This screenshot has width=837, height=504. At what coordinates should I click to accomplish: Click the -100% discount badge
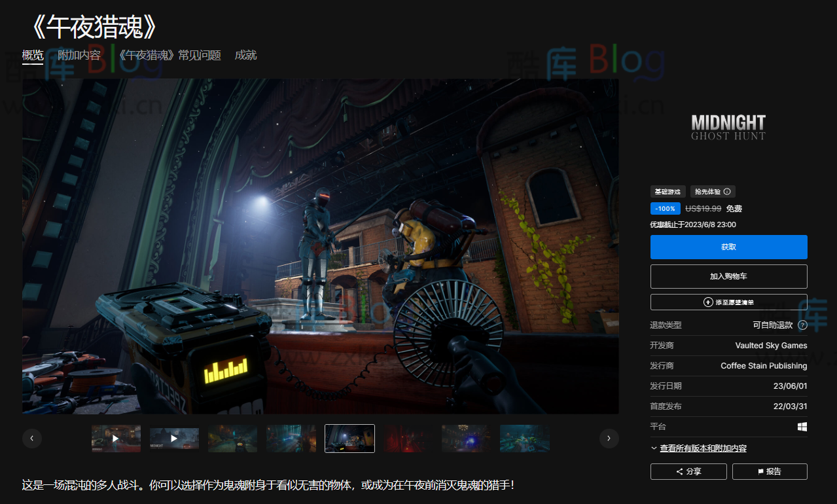point(665,208)
